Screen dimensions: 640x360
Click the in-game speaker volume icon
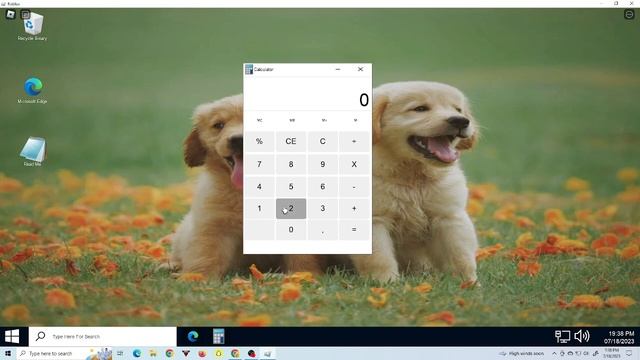pos(582,336)
